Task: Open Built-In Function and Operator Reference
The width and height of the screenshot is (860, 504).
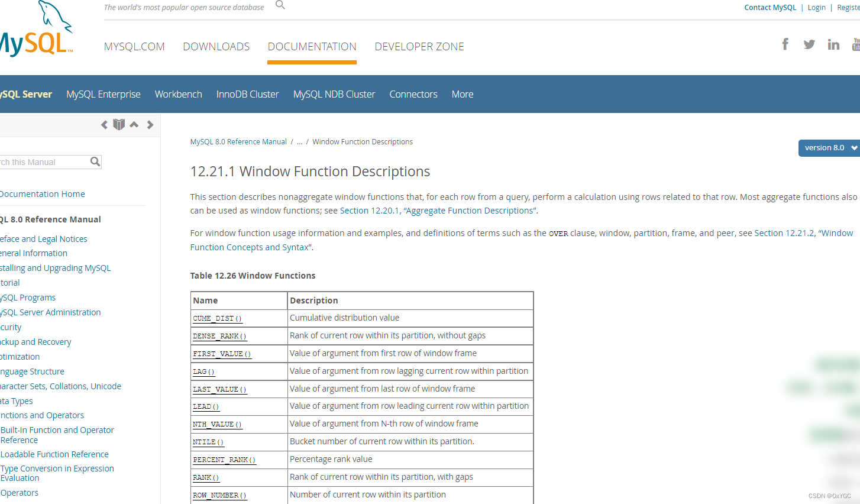Action: (x=57, y=435)
